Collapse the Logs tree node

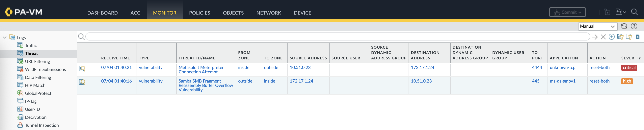pos(5,37)
